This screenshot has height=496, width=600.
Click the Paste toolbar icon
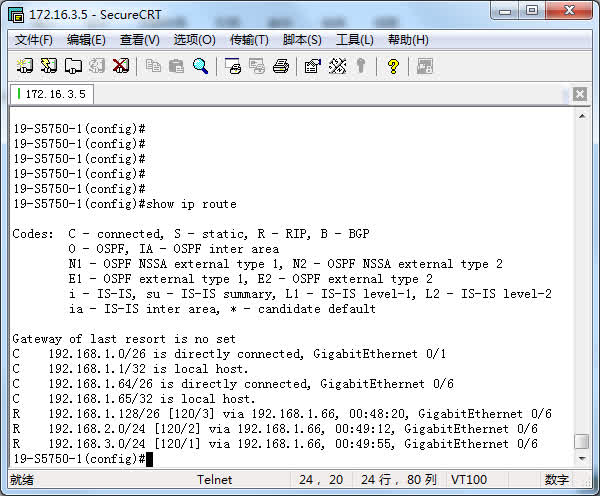(x=177, y=66)
